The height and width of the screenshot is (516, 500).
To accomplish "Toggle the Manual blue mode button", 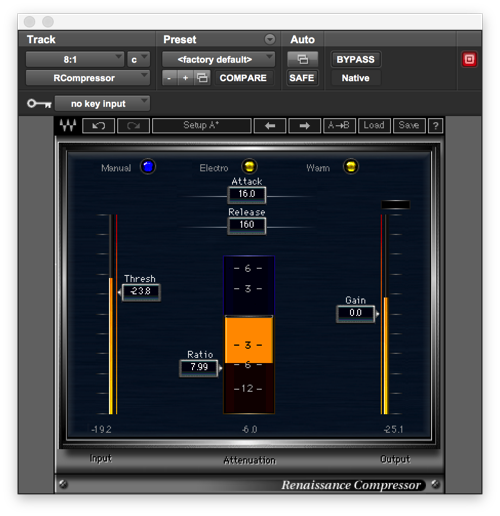I will (148, 166).
